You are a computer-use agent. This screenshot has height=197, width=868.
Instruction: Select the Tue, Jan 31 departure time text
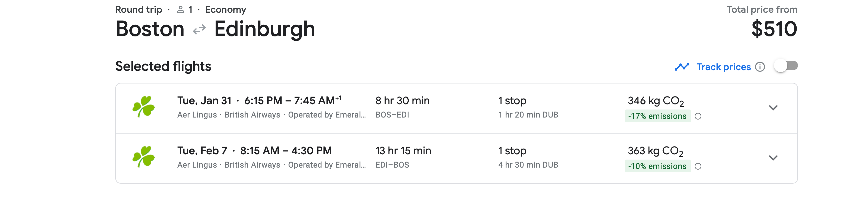point(292,101)
